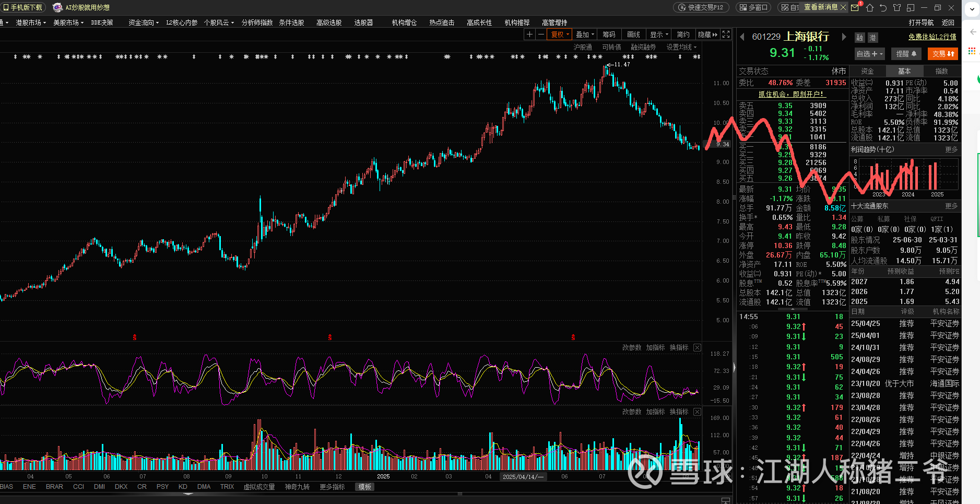The width and height of the screenshot is (980, 504).
Task: Dismiss the 查看新消息 notification tooltip
Action: pyautogui.click(x=843, y=7)
